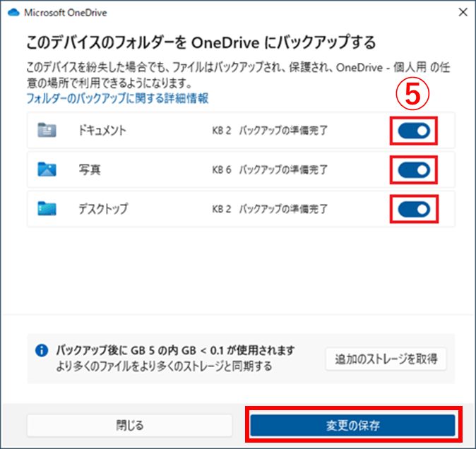Image resolution: width=476 pixels, height=449 pixels.
Task: Click the dialog heading このデバイスのフォルダーを OneDrive にバックアップする
Action: click(x=201, y=42)
